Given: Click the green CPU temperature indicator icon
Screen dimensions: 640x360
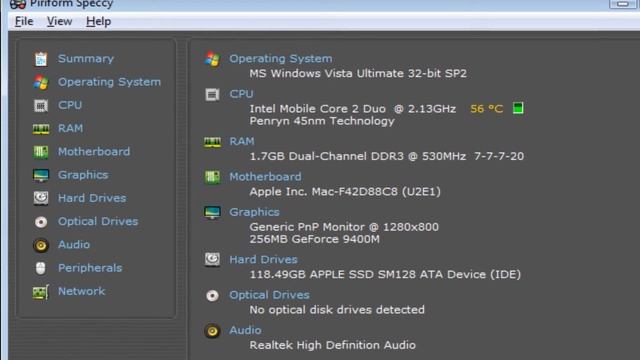Looking at the screenshot, I should (518, 108).
